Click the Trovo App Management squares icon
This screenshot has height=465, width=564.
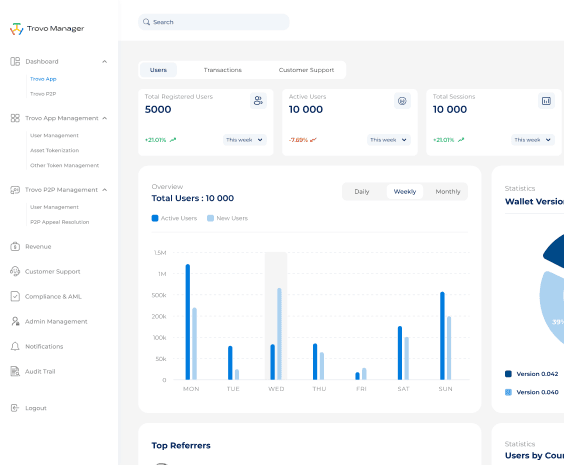point(15,118)
